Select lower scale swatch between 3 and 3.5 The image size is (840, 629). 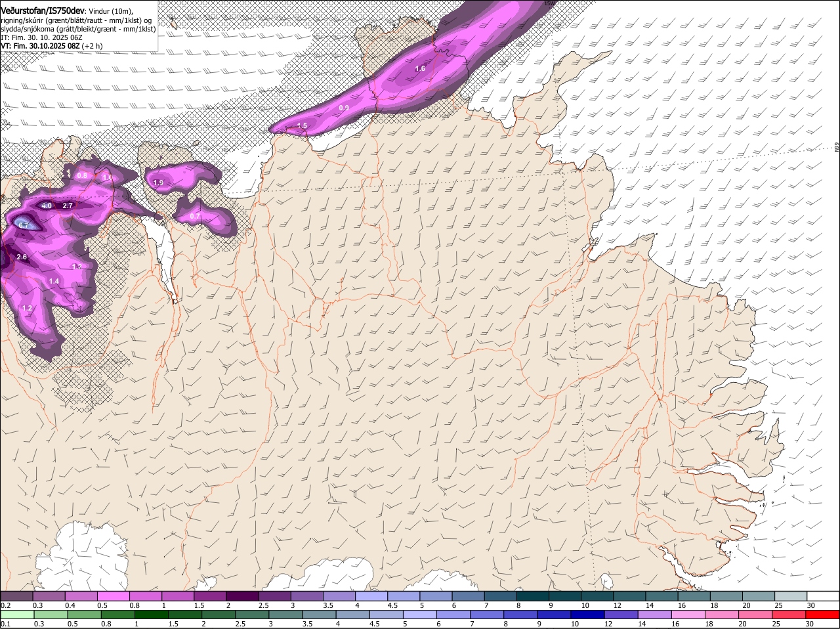pyautogui.click(x=285, y=615)
